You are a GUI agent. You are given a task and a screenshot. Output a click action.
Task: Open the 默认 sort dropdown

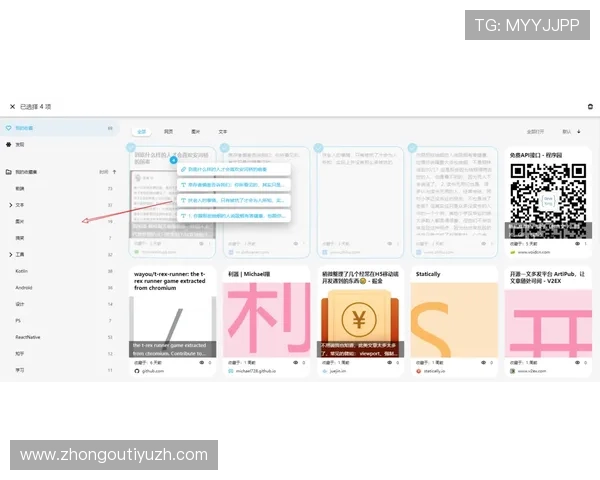pyautogui.click(x=570, y=131)
